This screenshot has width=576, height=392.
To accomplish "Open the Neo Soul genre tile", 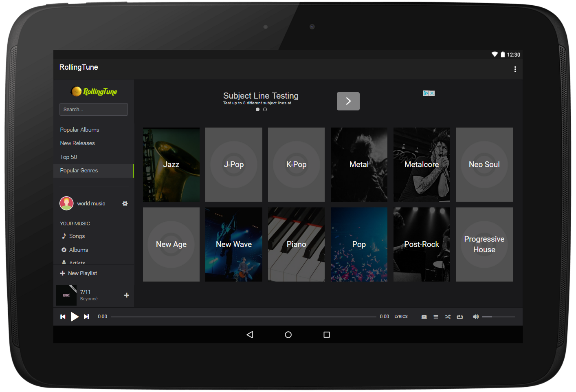I will click(484, 165).
